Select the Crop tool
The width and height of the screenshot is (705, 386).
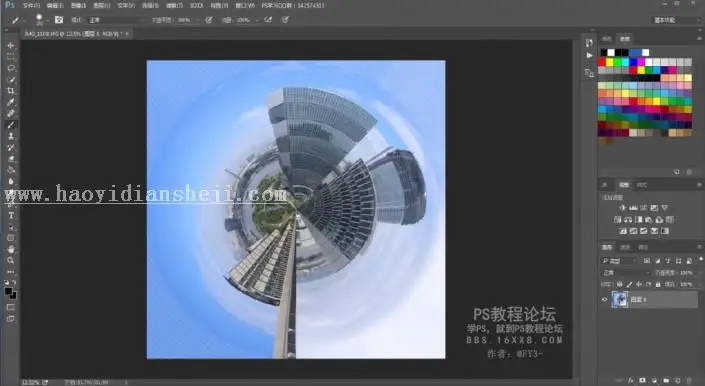click(x=11, y=91)
